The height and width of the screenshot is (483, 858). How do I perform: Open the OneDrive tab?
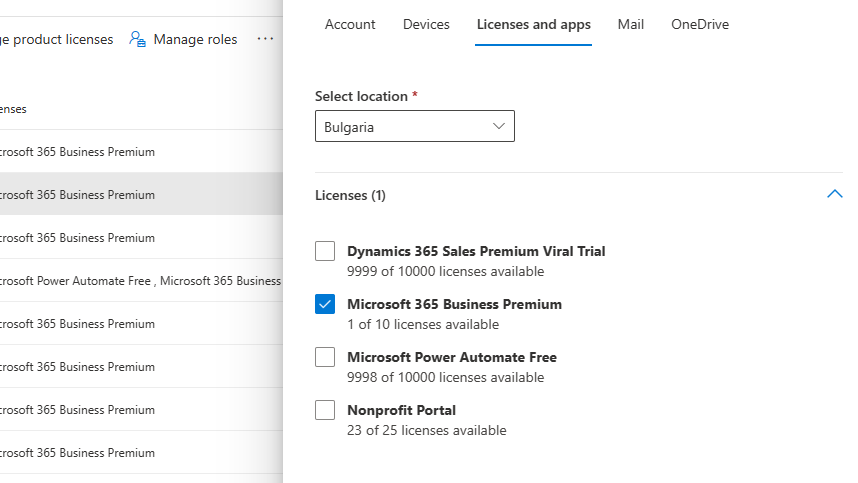click(700, 24)
